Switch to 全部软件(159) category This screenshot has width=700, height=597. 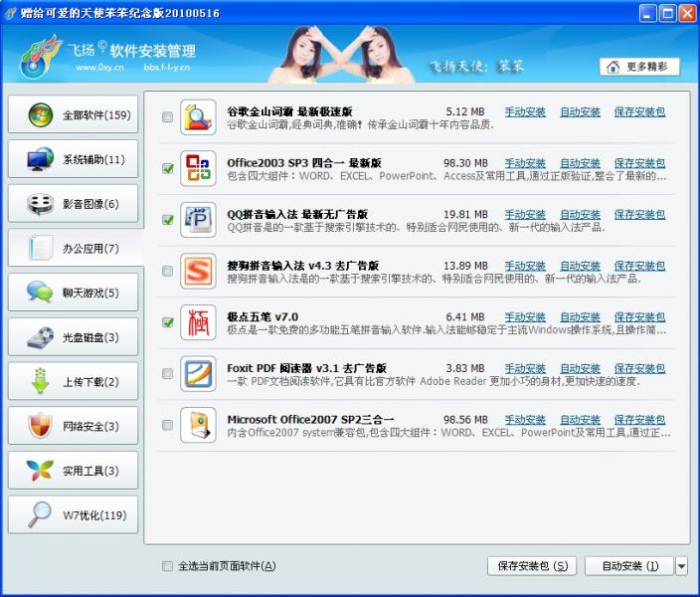coord(74,114)
